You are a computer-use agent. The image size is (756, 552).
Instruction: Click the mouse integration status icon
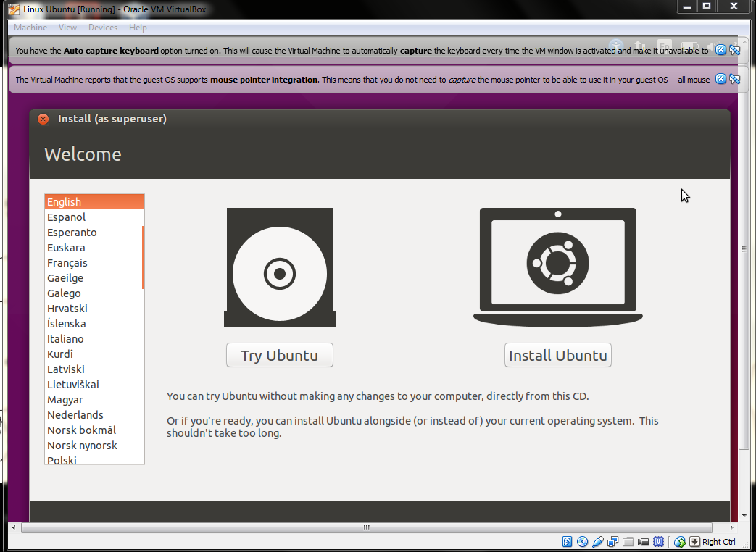pyautogui.click(x=679, y=541)
